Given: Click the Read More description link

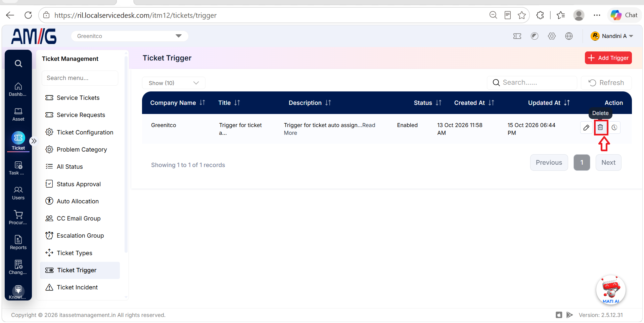Looking at the screenshot, I should point(329,129).
